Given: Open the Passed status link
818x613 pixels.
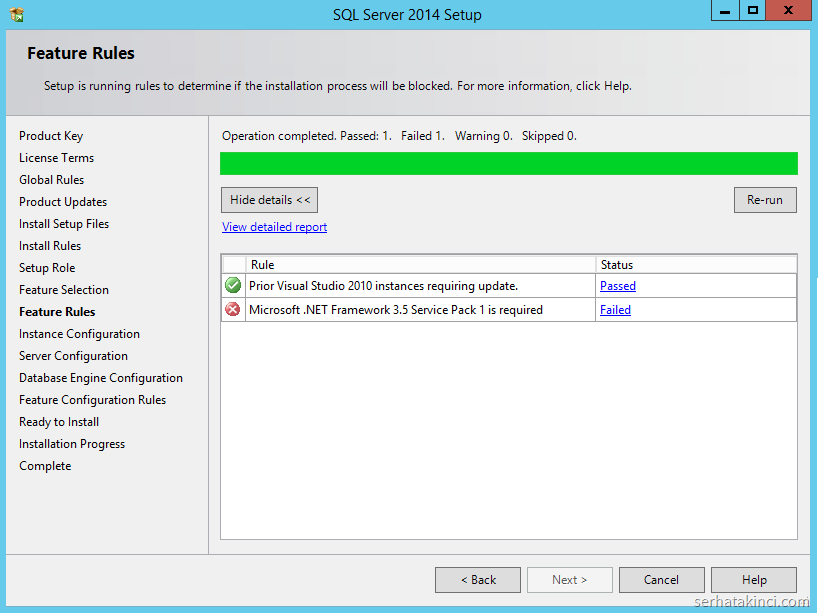Looking at the screenshot, I should [618, 286].
